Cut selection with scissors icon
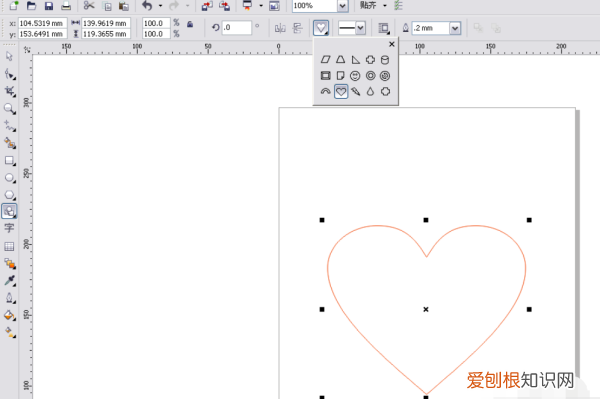Image resolution: width=600 pixels, height=399 pixels. tap(89, 5)
